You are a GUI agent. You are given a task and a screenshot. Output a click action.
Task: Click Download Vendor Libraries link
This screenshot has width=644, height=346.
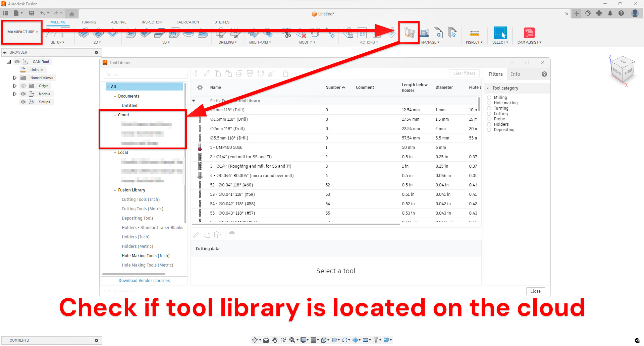[144, 281]
